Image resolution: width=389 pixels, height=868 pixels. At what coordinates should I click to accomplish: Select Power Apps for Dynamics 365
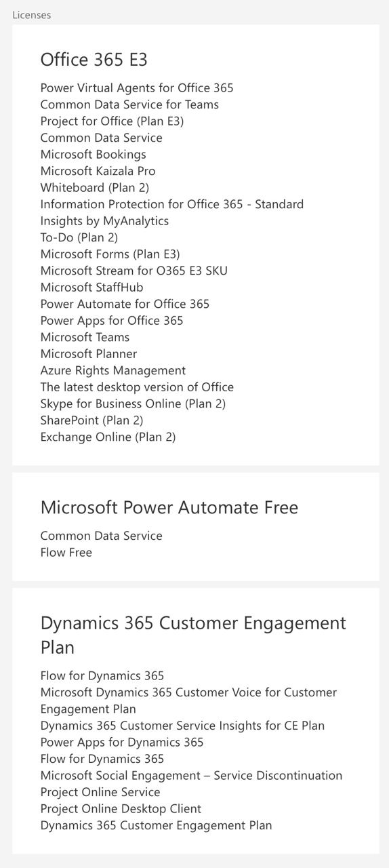(x=122, y=743)
